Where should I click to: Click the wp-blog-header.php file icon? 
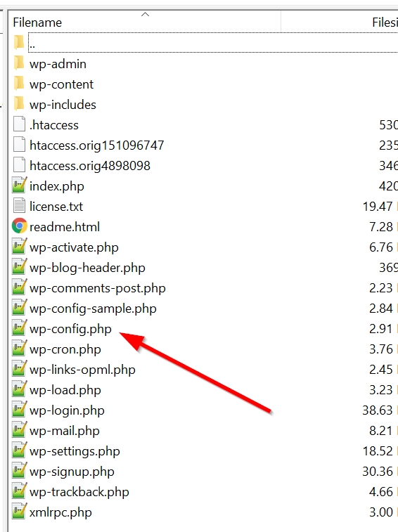coord(19,266)
